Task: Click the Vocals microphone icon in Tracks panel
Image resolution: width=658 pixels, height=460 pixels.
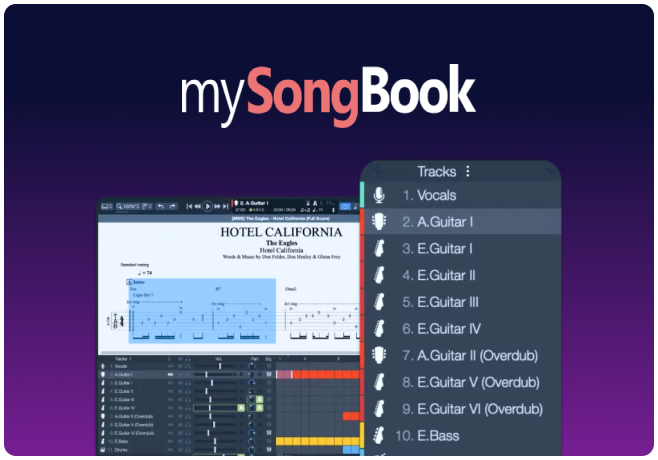Action: coord(379,195)
